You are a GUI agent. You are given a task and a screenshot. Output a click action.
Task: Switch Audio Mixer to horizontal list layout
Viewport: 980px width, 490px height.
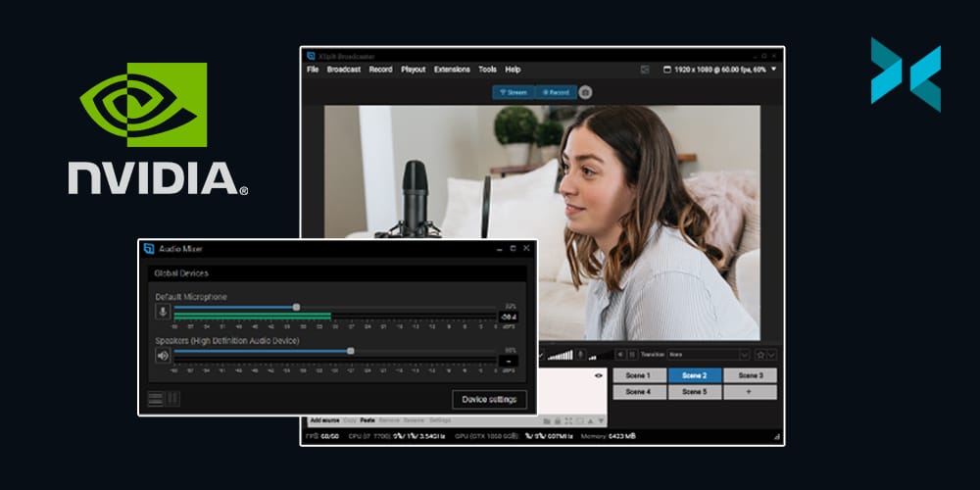coord(155,399)
